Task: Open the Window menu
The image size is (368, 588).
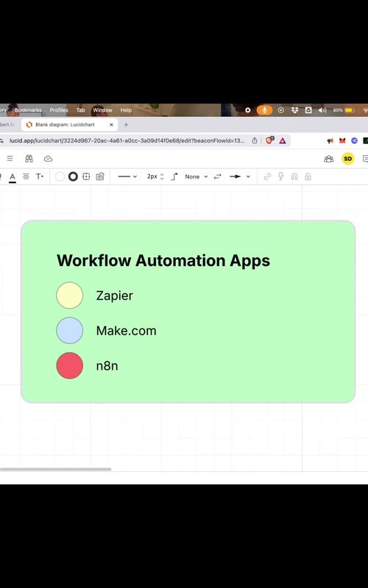Action: 102,110
